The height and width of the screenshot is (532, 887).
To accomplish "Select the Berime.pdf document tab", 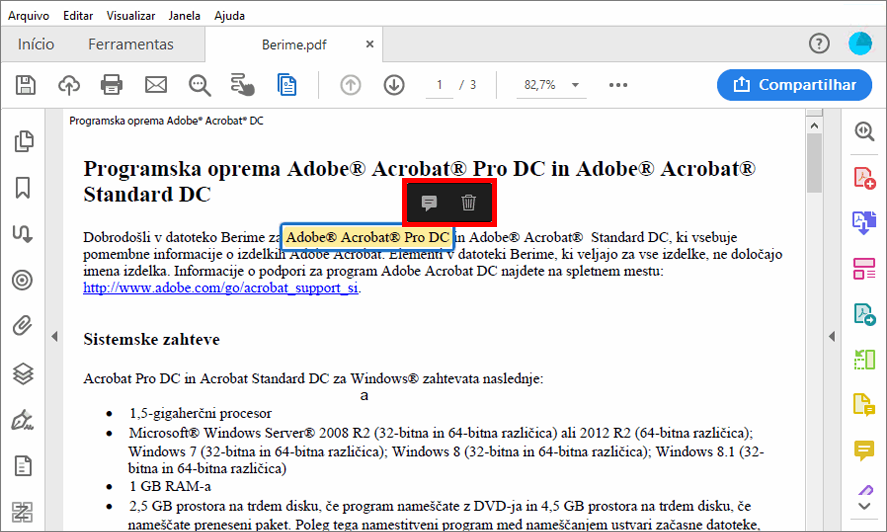I will tap(294, 45).
